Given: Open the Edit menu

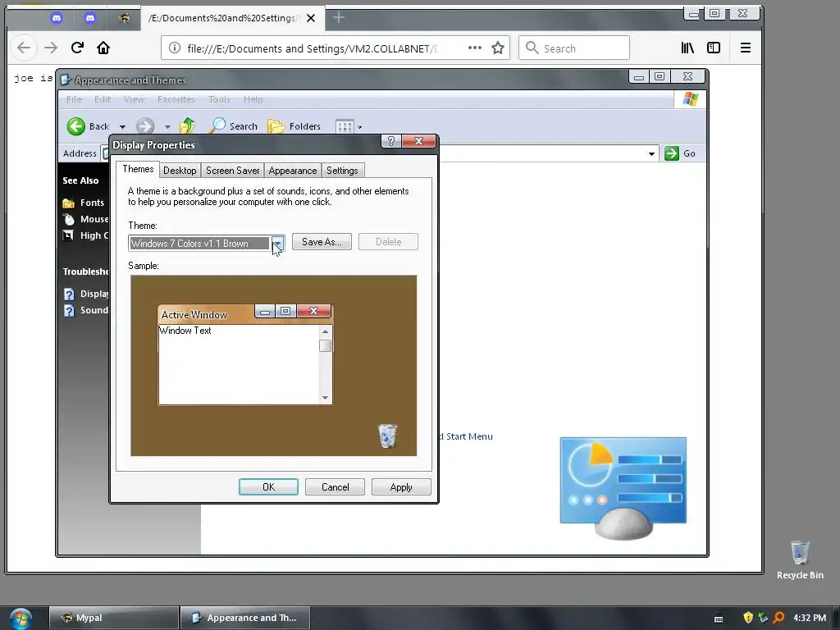Looking at the screenshot, I should [x=103, y=99].
